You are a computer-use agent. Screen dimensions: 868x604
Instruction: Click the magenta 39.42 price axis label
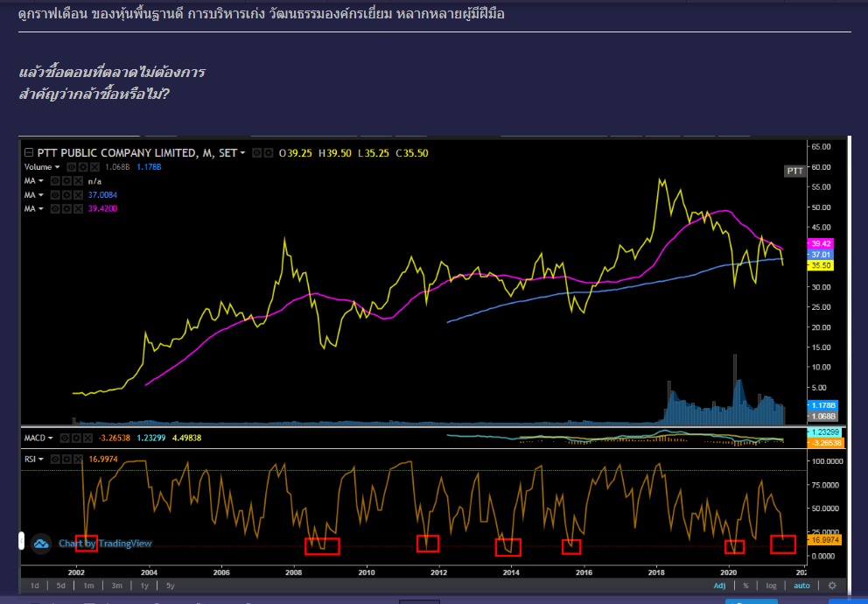pos(821,243)
